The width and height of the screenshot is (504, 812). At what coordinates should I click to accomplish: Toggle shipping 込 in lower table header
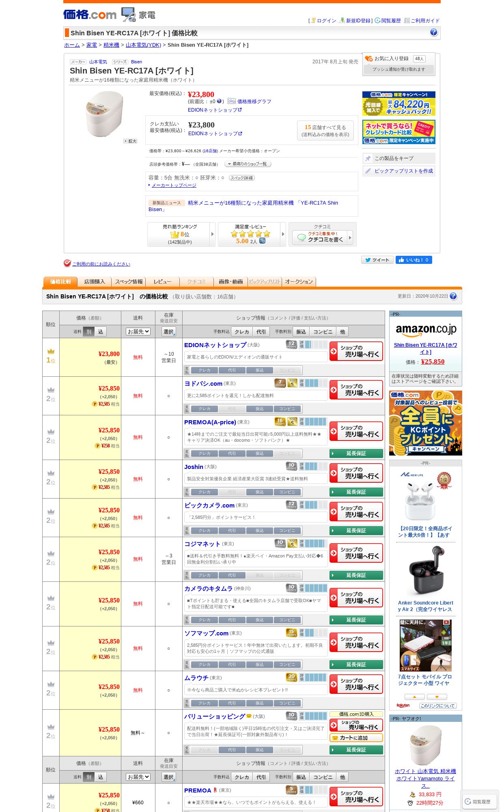pos(100,777)
